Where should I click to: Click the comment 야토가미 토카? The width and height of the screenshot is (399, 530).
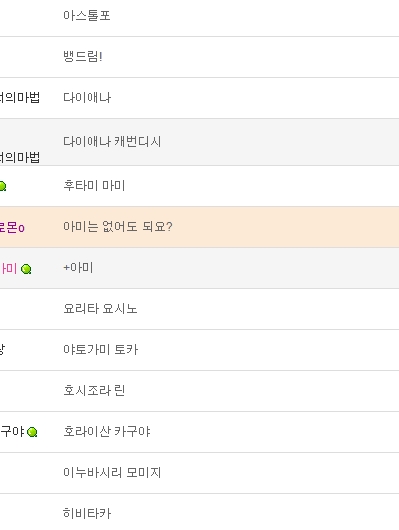coord(100,350)
